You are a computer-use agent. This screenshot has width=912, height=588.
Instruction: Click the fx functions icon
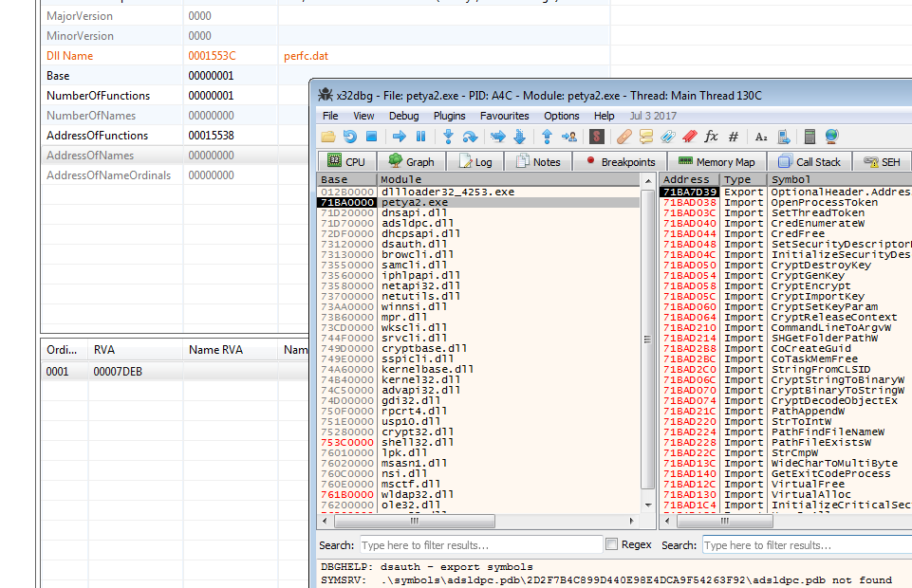coord(711,137)
